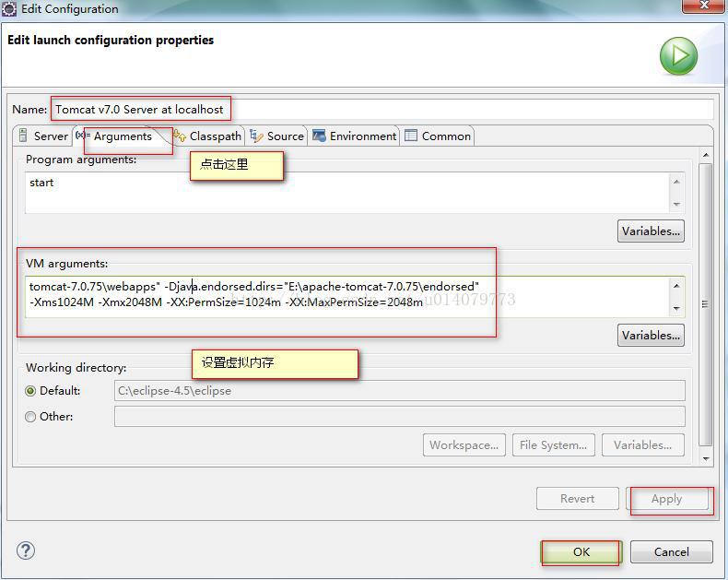Viewport: 728px width, 580px height.
Task: Open Variables for VM arguments
Action: pyautogui.click(x=651, y=335)
